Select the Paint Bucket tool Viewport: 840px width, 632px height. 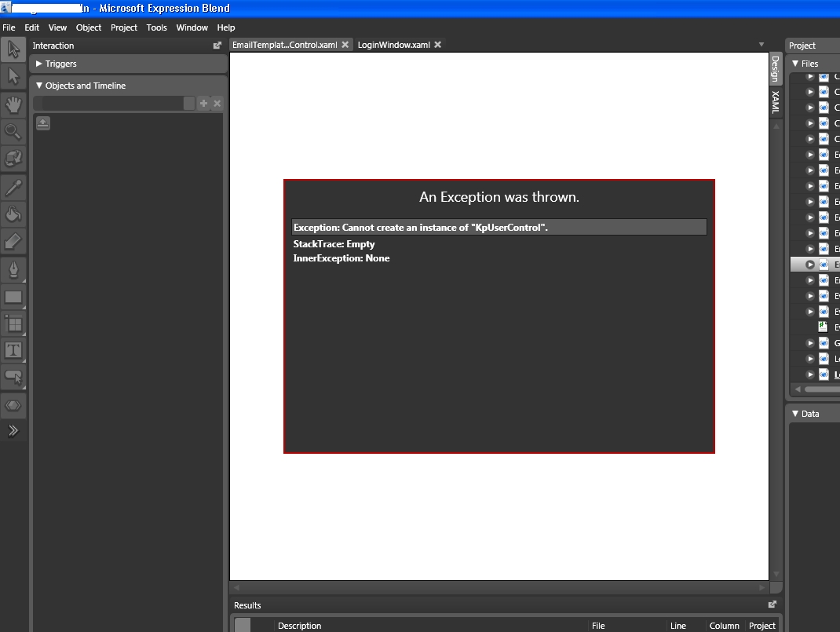[x=13, y=214]
